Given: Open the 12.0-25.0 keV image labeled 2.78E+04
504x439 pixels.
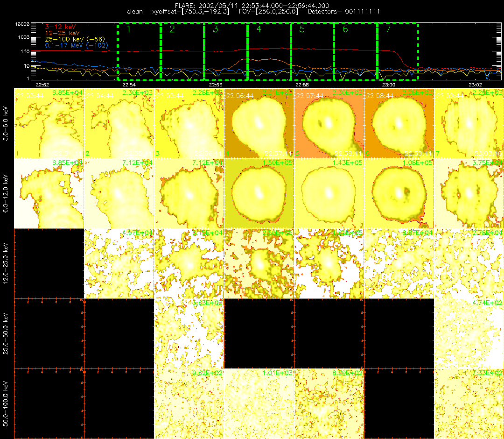Looking at the screenshot, I should (469, 263).
